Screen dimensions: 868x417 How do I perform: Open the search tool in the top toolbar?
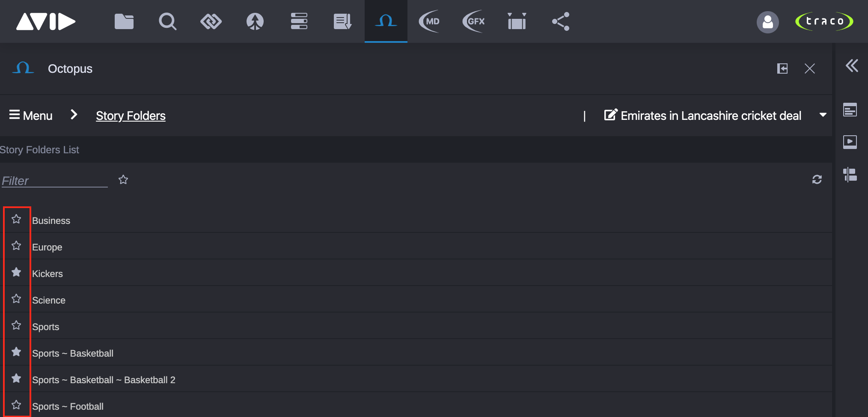(x=167, y=21)
